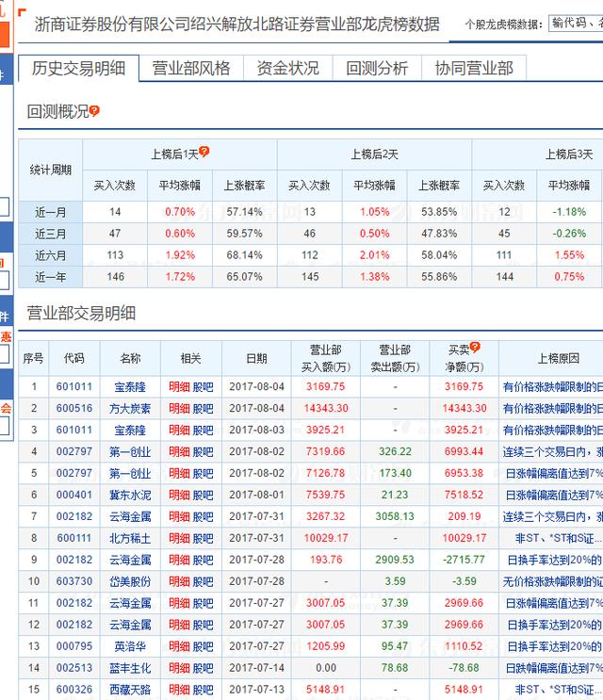603x700 pixels.
Task: Click the 近一月 statistics period row label
Action: point(51,212)
